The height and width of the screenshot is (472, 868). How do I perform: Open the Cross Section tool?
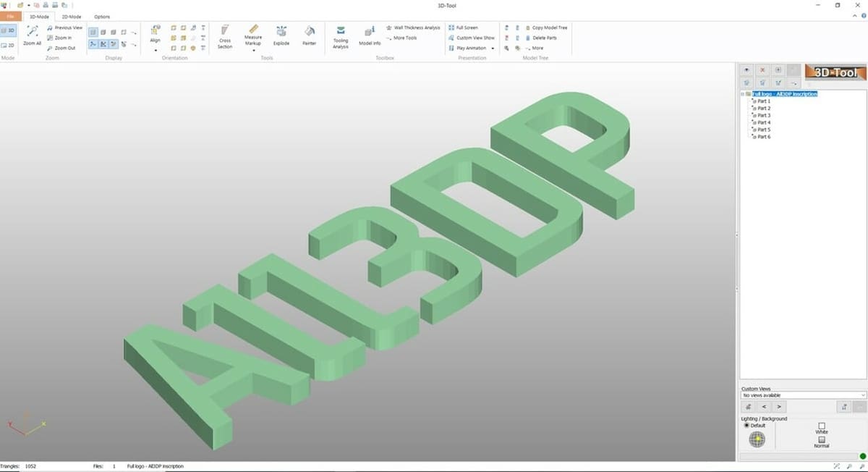[x=225, y=36]
